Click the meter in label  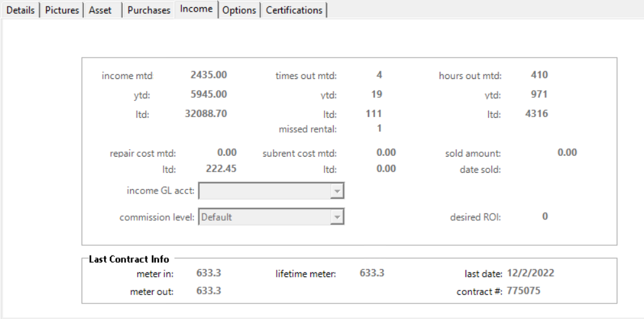coord(155,274)
